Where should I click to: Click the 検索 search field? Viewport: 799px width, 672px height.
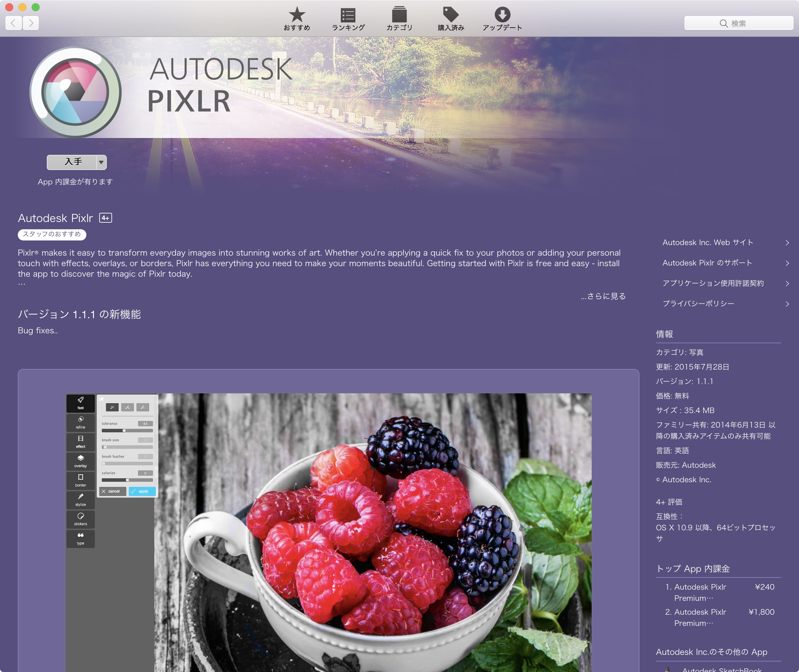pos(738,23)
